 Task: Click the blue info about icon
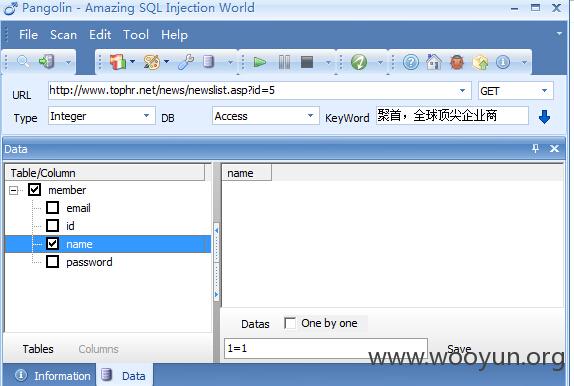click(503, 62)
